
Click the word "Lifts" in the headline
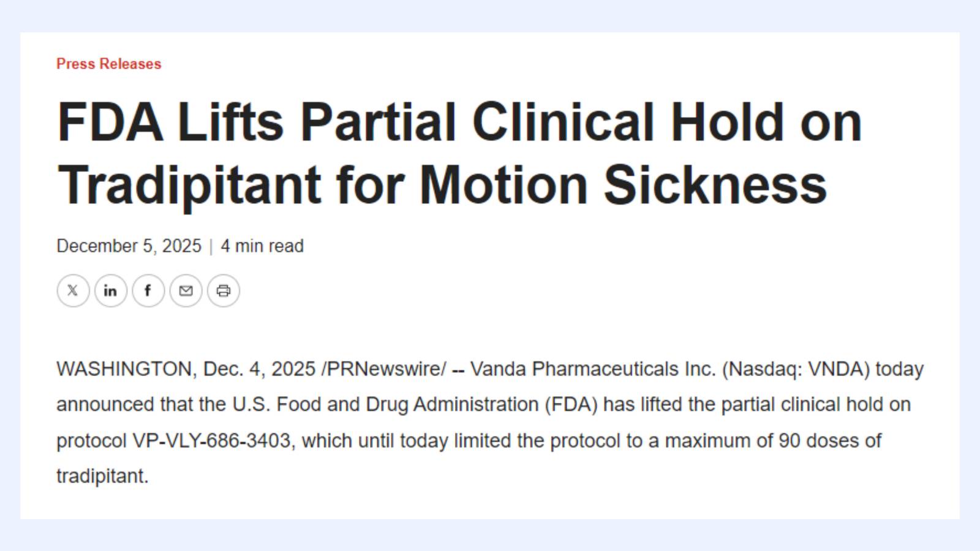click(231, 122)
